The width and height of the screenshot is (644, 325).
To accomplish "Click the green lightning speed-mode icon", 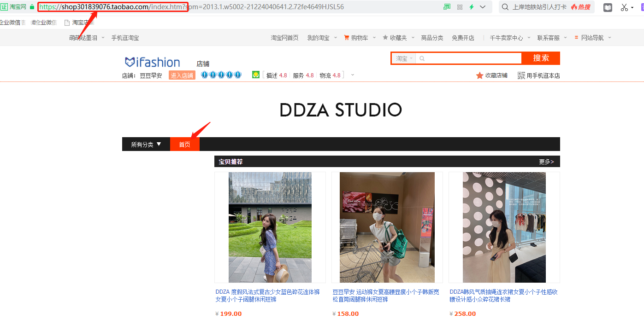I will [x=472, y=7].
